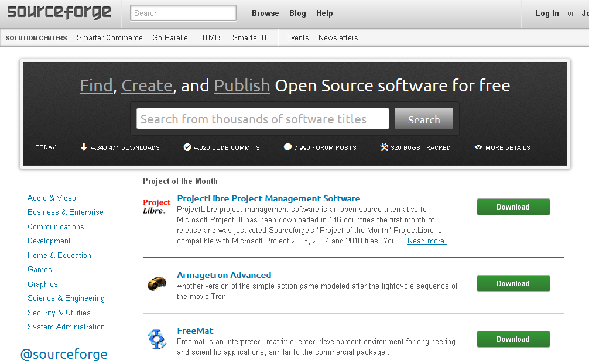Open ProjectLibre Project Management Software title
The image size is (589, 364).
click(269, 198)
